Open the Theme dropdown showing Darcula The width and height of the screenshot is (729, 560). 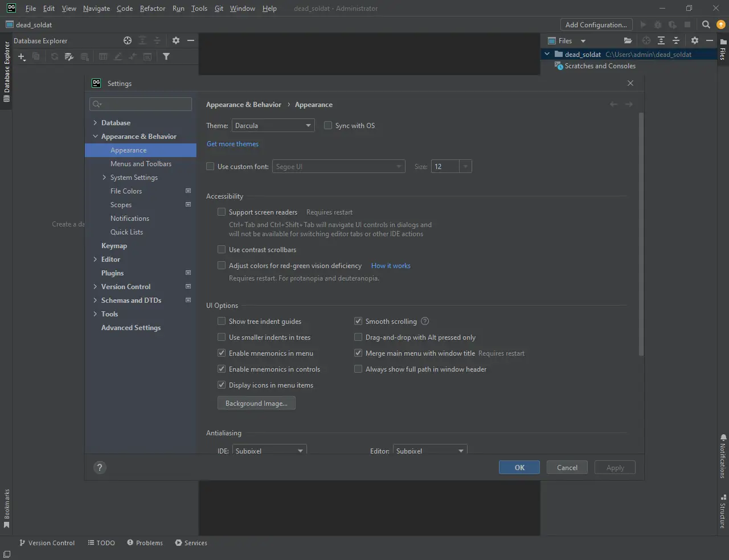[273, 125]
